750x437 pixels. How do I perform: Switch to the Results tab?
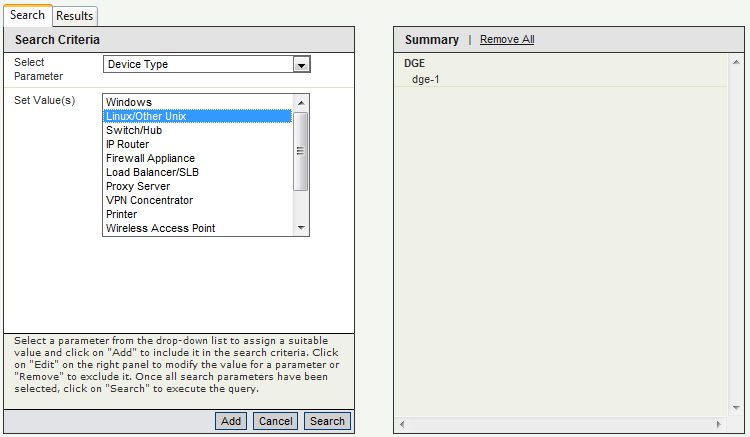(74, 15)
